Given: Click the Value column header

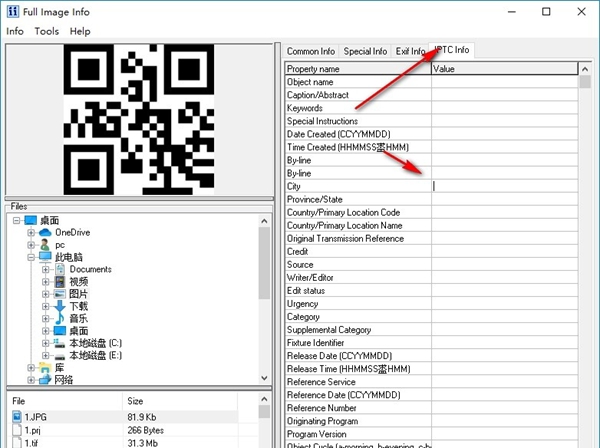Looking at the screenshot, I should 504,68.
